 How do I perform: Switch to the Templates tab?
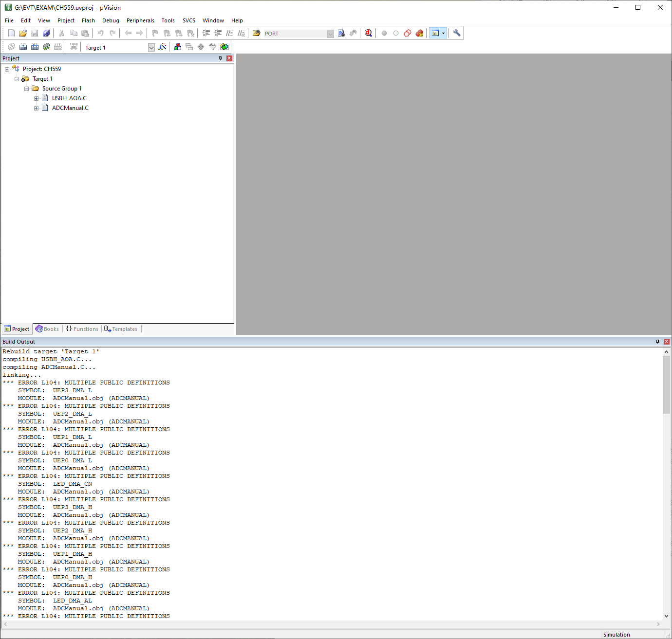pyautogui.click(x=121, y=329)
